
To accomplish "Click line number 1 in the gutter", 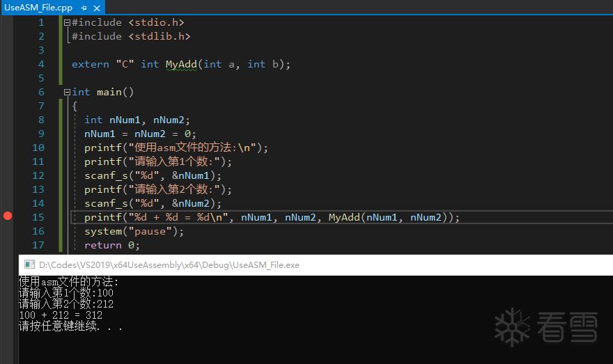I will point(41,23).
